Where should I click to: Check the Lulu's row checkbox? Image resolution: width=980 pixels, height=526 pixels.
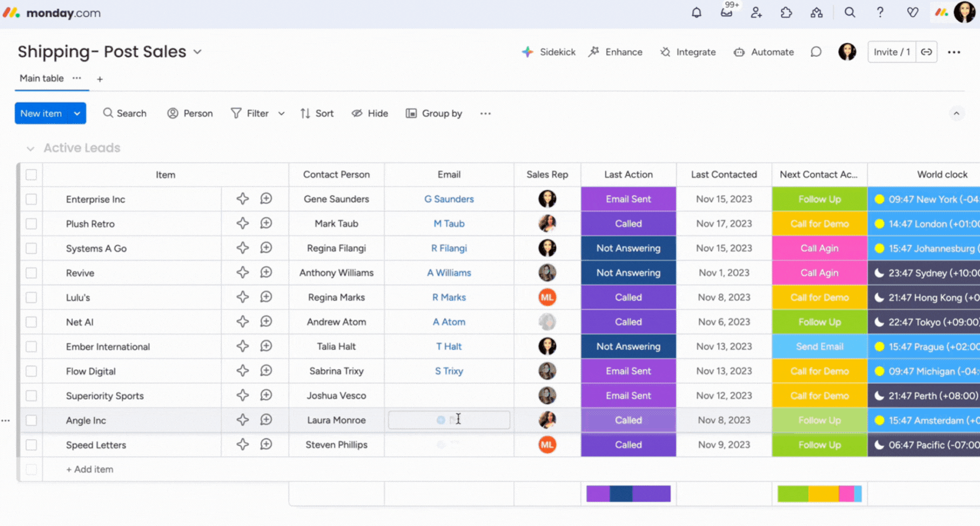point(31,298)
